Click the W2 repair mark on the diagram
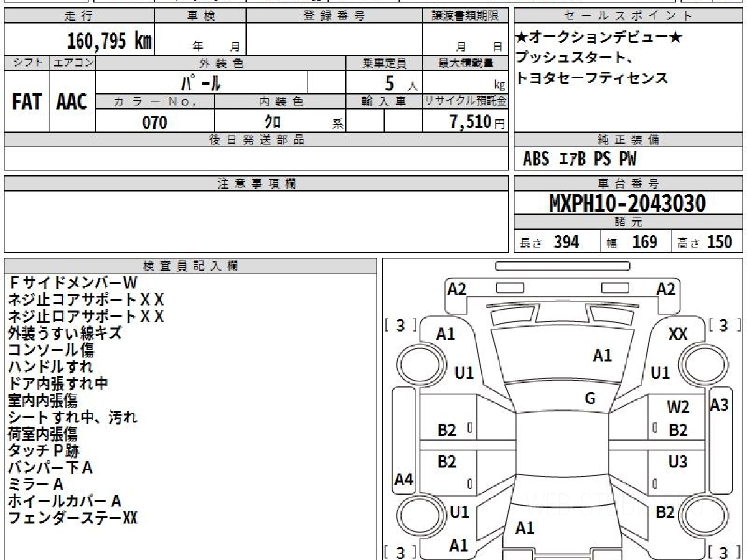Viewport: 747px width, 560px height. [x=678, y=408]
